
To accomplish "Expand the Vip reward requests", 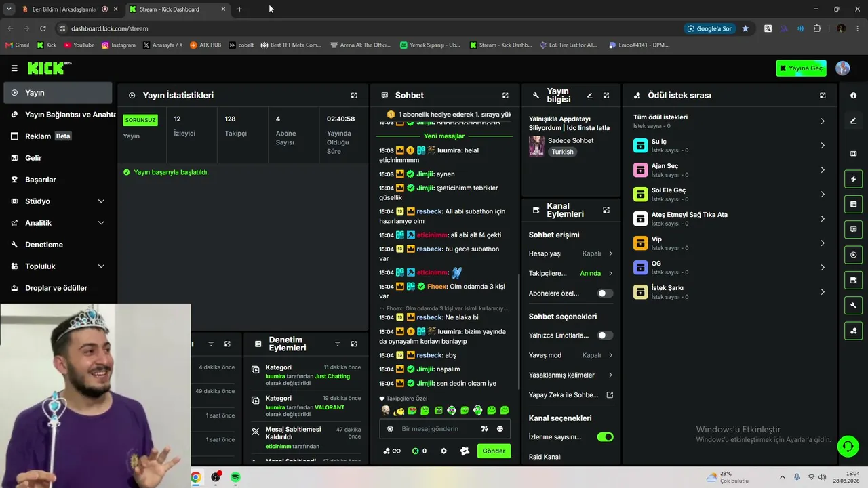I will tap(730, 243).
